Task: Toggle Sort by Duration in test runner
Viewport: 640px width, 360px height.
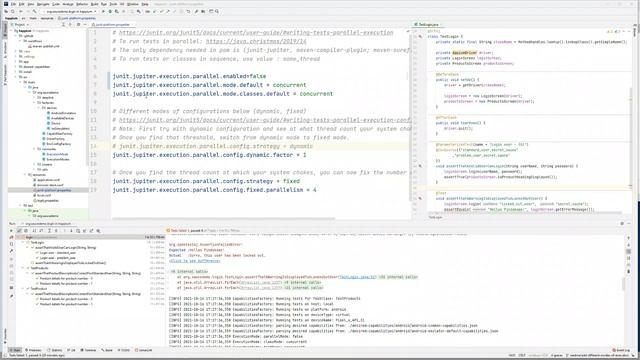Action: (x=41, y=231)
